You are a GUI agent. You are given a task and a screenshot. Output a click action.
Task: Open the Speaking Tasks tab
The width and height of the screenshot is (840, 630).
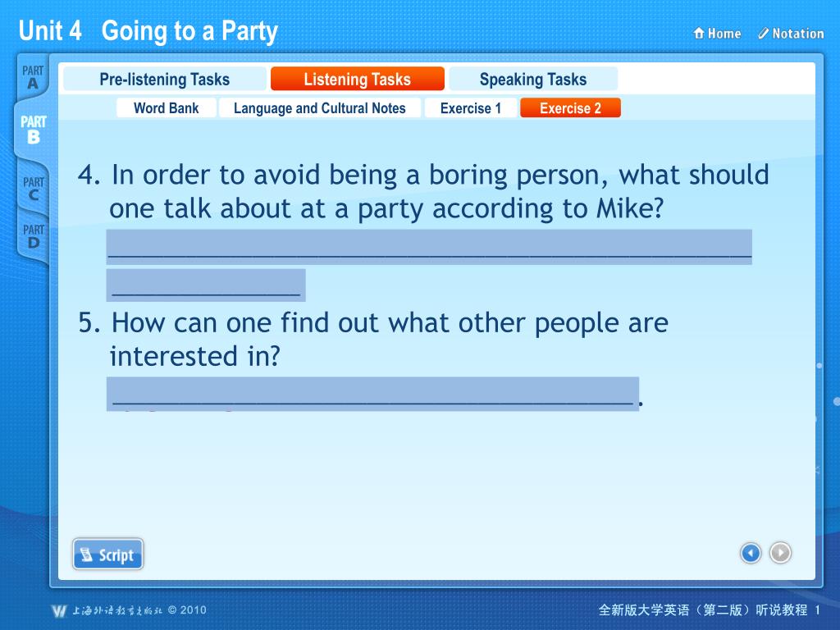click(533, 80)
